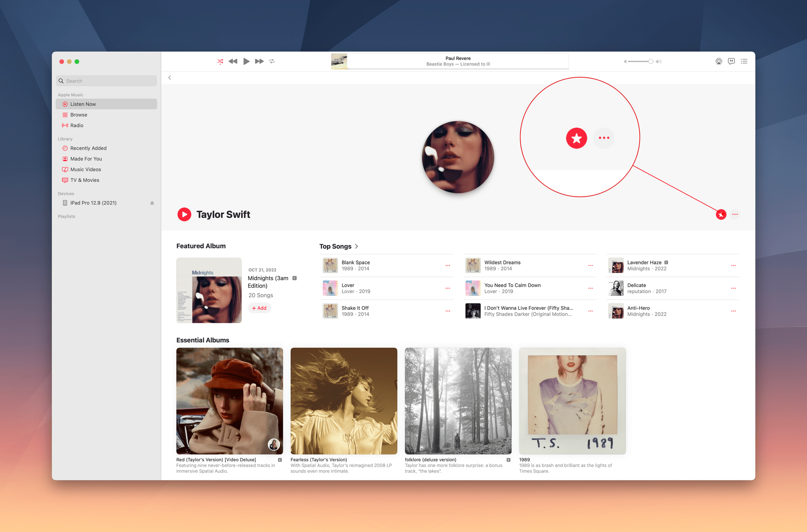Viewport: 807px width, 532px height.
Task: Set max volume with loud speaker icon
Action: click(x=659, y=61)
